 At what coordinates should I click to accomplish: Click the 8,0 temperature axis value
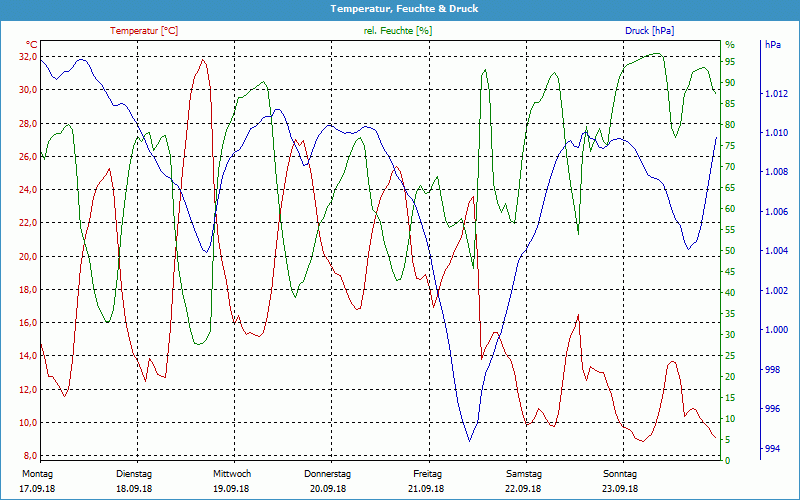click(x=30, y=456)
